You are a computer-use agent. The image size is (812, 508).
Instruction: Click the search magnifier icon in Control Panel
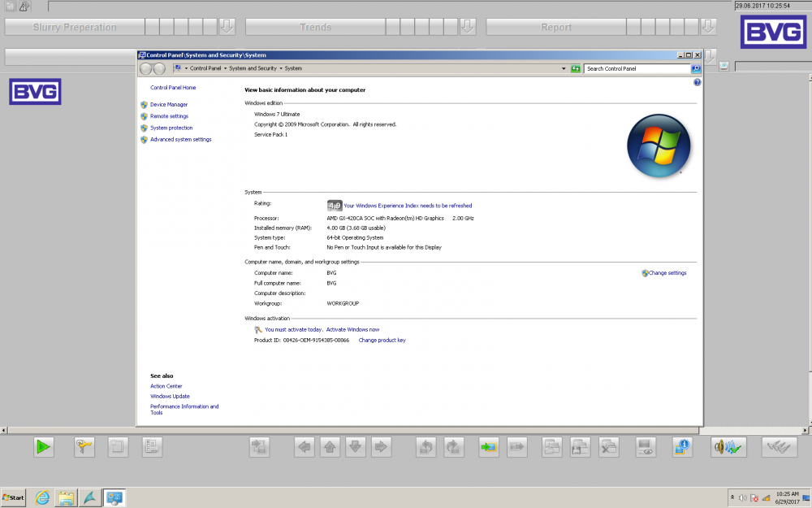tap(696, 68)
